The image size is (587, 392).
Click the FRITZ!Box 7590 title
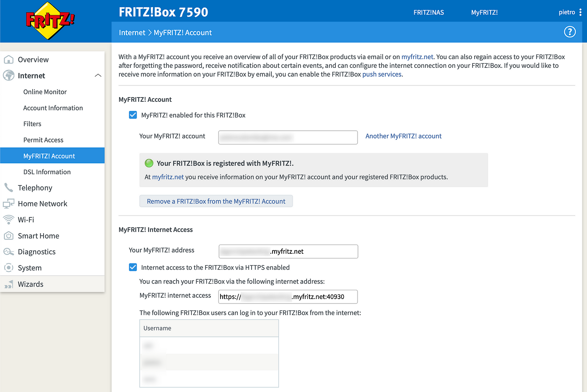click(164, 12)
